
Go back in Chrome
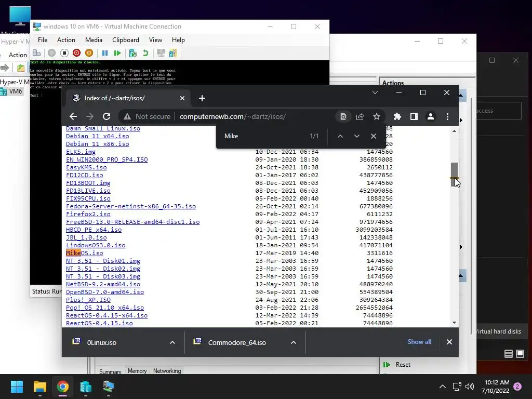(73, 117)
